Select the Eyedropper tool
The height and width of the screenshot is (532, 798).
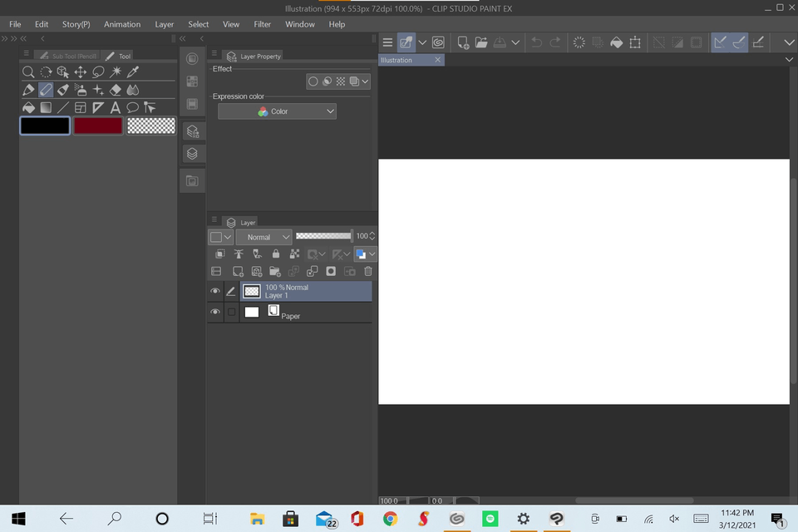[x=133, y=71]
